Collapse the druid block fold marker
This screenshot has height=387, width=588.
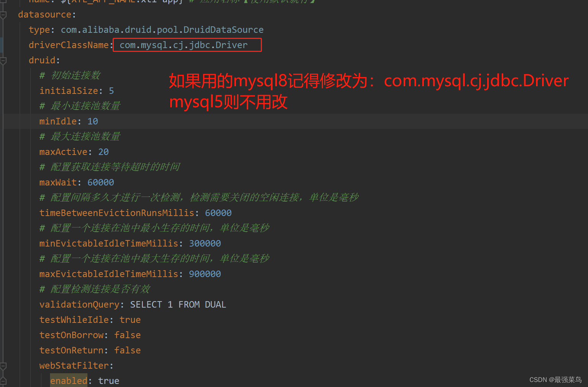[x=3, y=61]
